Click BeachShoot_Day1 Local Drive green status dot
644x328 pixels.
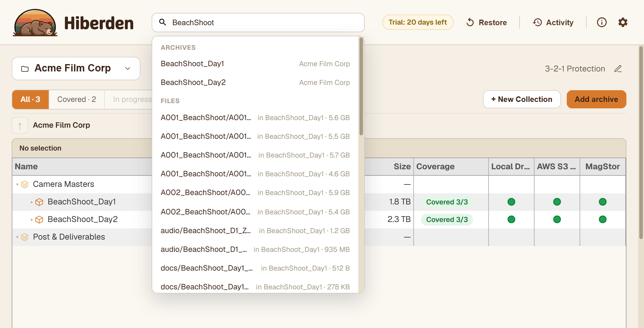[x=511, y=202]
